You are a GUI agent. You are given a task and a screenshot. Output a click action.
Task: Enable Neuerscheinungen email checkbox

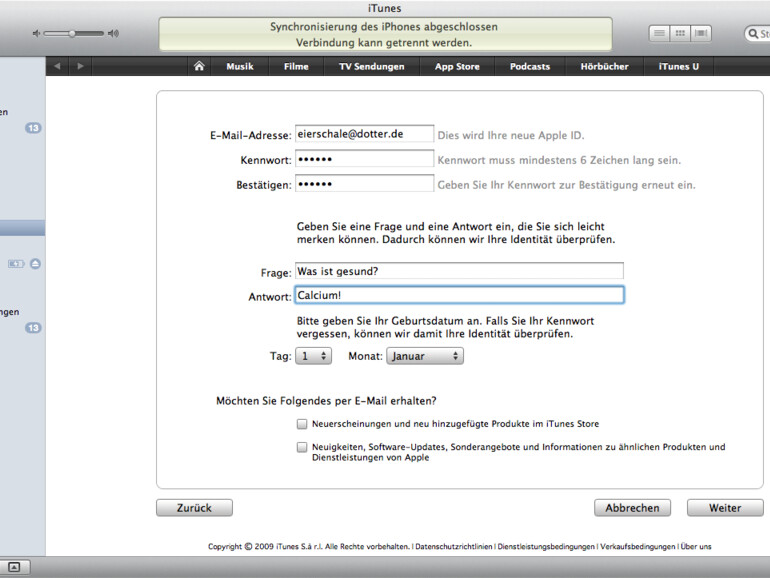click(x=302, y=424)
